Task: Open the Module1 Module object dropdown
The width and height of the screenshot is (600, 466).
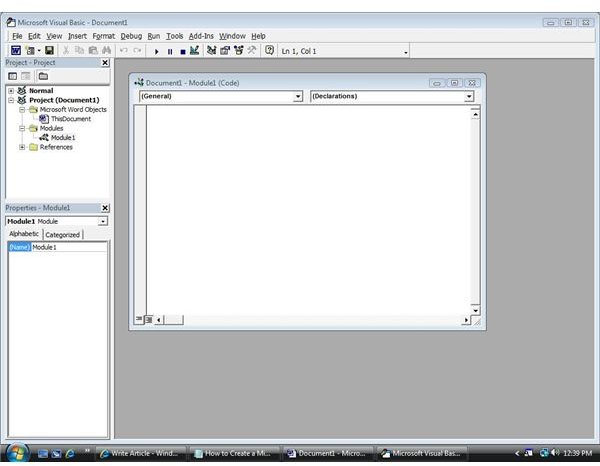Action: tap(103, 222)
